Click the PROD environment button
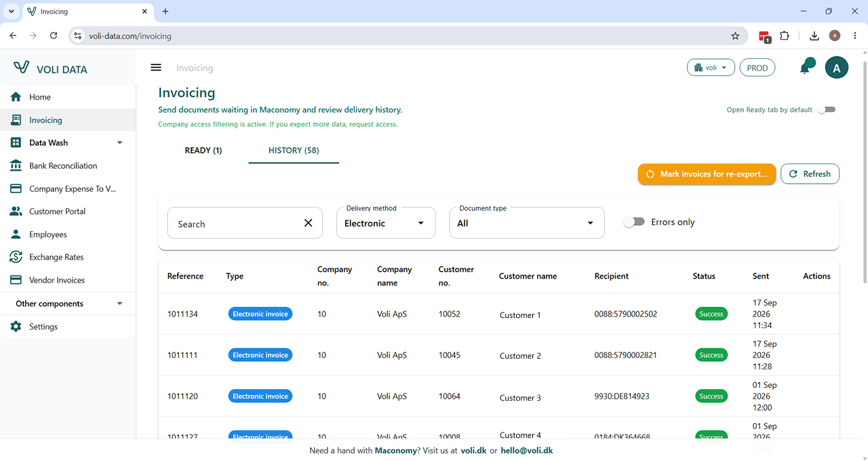 point(757,68)
